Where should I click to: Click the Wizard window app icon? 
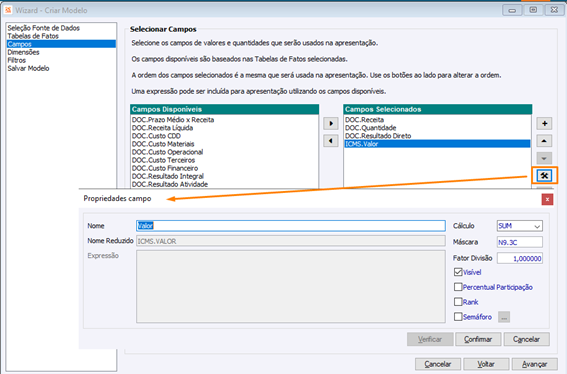8,10
